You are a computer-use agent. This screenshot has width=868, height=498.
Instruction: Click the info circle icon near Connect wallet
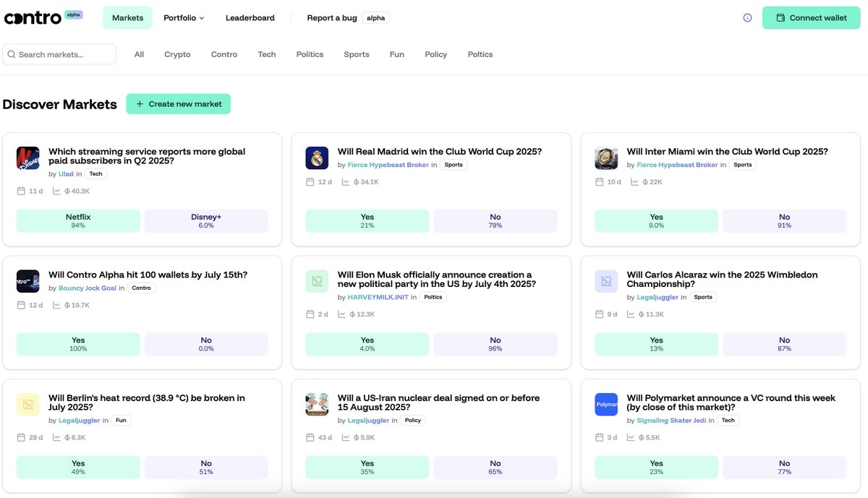coord(747,18)
